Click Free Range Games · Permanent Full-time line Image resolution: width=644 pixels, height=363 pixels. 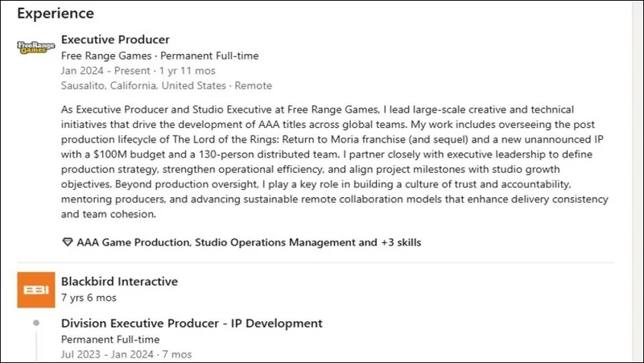(159, 56)
